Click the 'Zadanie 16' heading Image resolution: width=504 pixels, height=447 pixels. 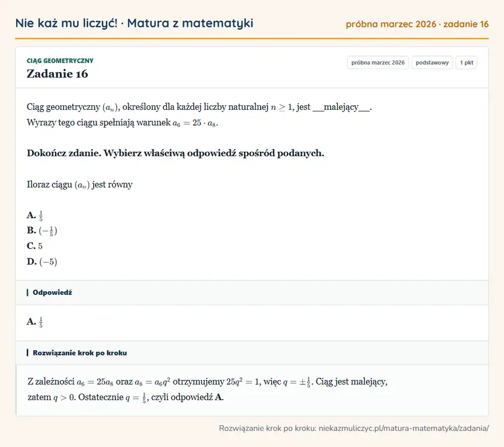(x=57, y=74)
